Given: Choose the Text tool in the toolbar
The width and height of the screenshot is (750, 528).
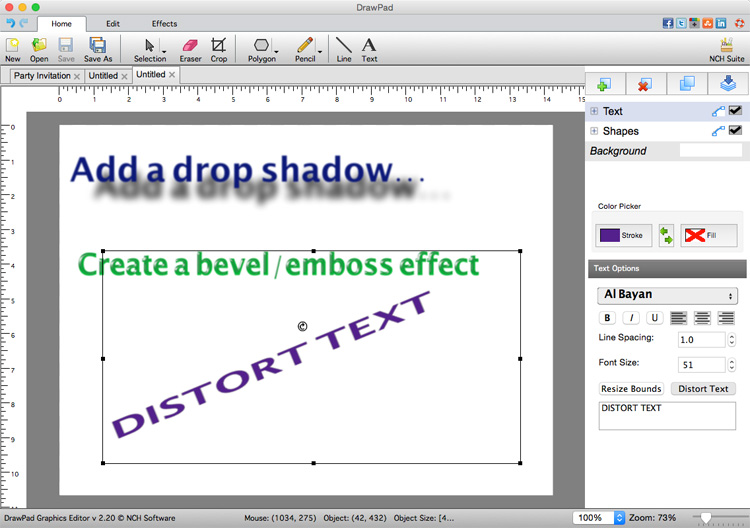Looking at the screenshot, I should coord(369,47).
